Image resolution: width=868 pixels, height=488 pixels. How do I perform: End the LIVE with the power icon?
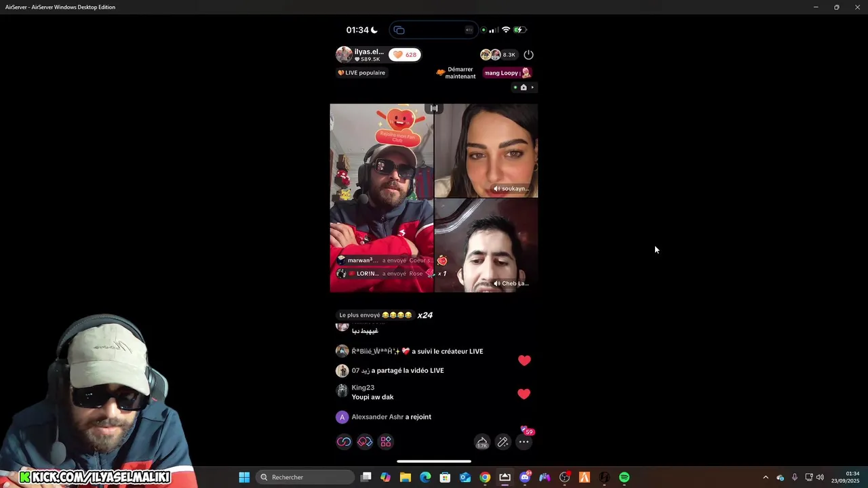tap(529, 55)
